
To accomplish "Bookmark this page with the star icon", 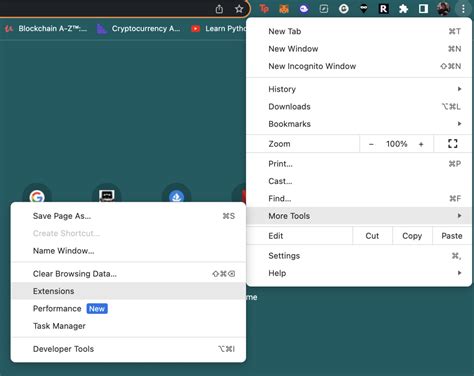I will (x=239, y=9).
